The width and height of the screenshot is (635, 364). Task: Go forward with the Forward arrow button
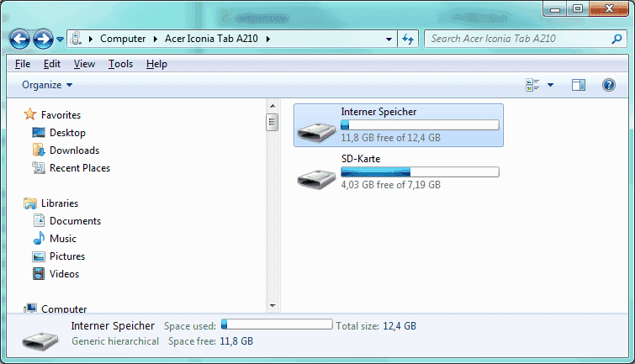coord(43,40)
